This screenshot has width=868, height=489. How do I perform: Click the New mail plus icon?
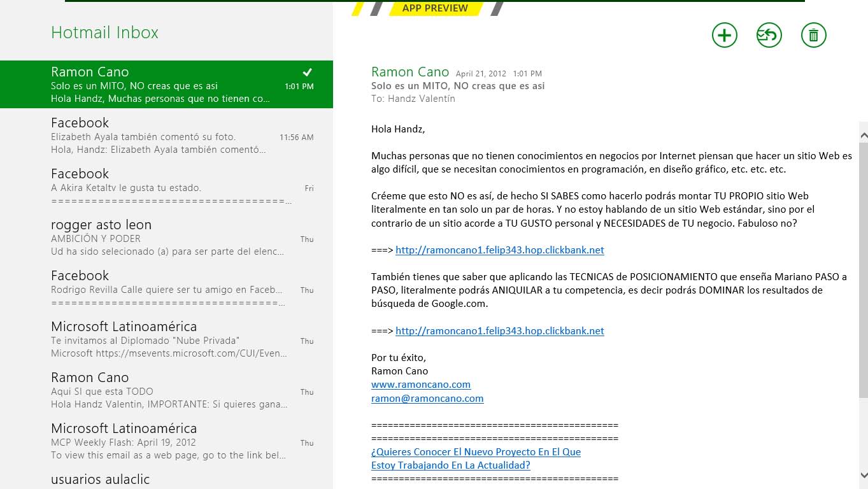tap(724, 35)
